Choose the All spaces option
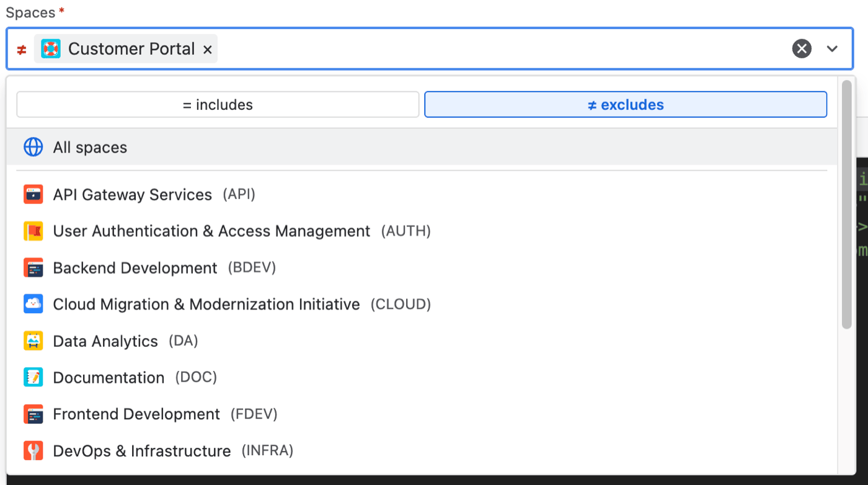This screenshot has width=868, height=485. 422,147
